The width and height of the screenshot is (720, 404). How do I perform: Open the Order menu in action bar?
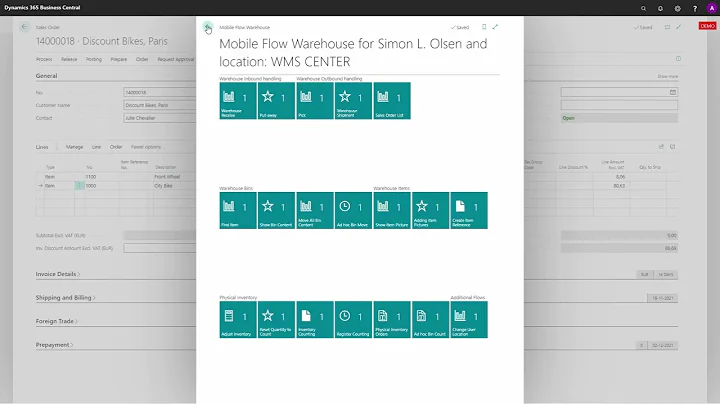[x=142, y=59]
